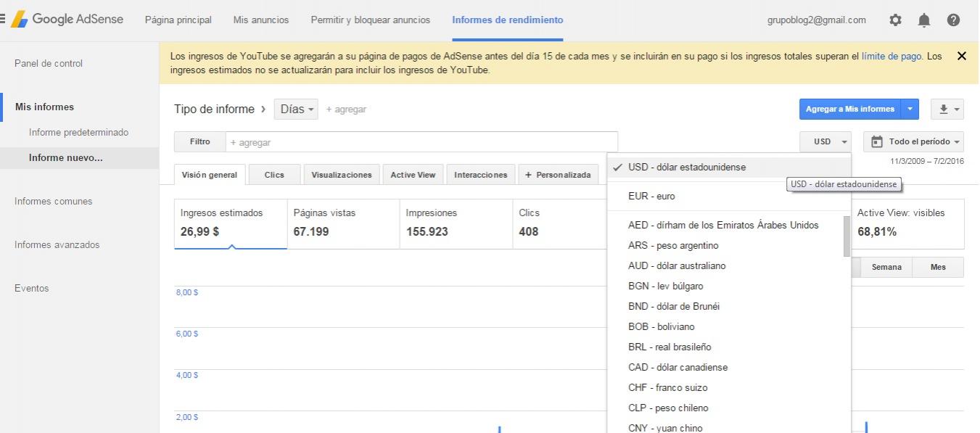Select the Páginas vistas metric card

click(344, 224)
